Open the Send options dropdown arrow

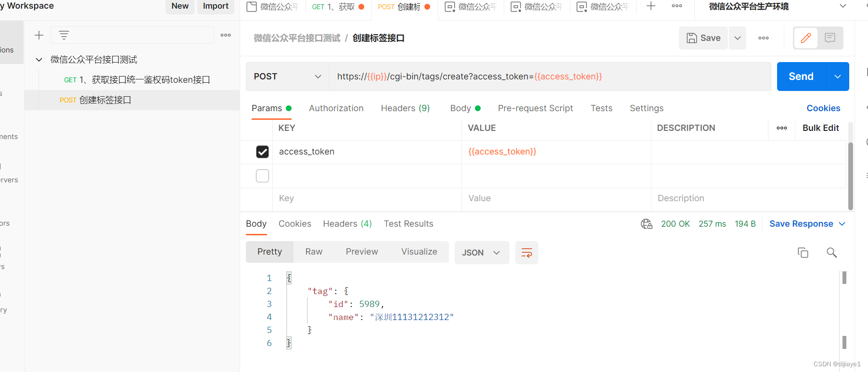pyautogui.click(x=838, y=77)
